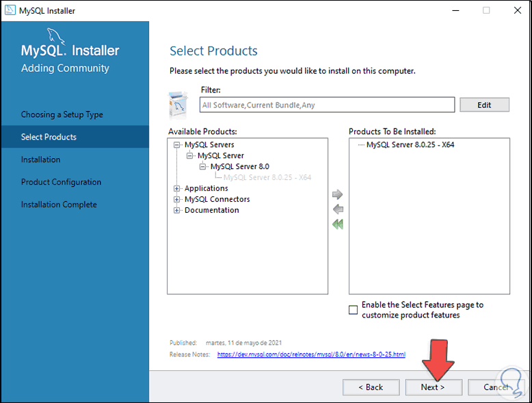Click the MySQL Installer title bar icon

coord(10,10)
